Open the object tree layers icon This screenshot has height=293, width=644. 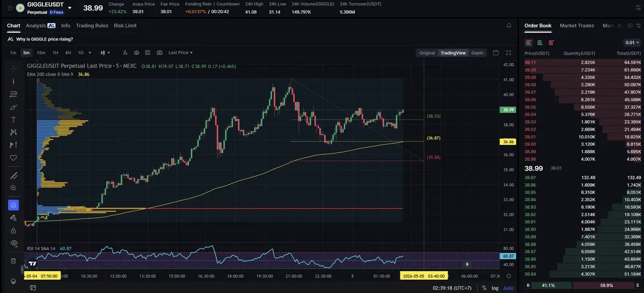14,281
